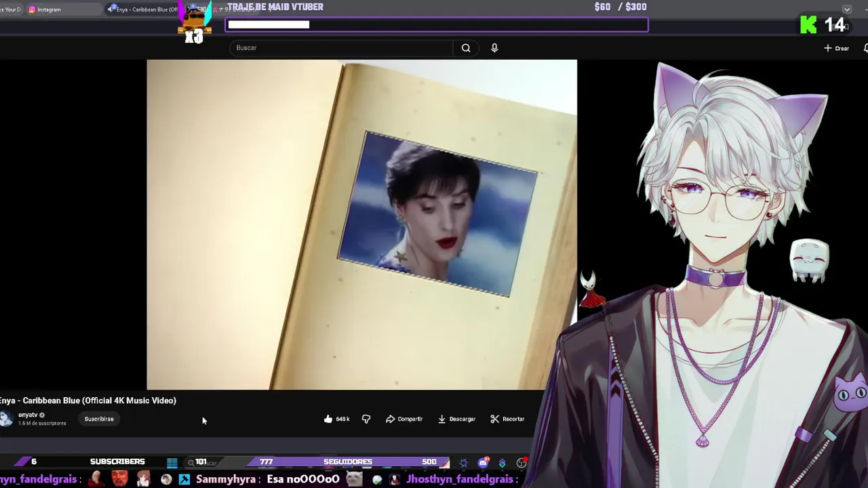Click the YouTube search magnifier button
This screenshot has width=868, height=488.
click(466, 48)
